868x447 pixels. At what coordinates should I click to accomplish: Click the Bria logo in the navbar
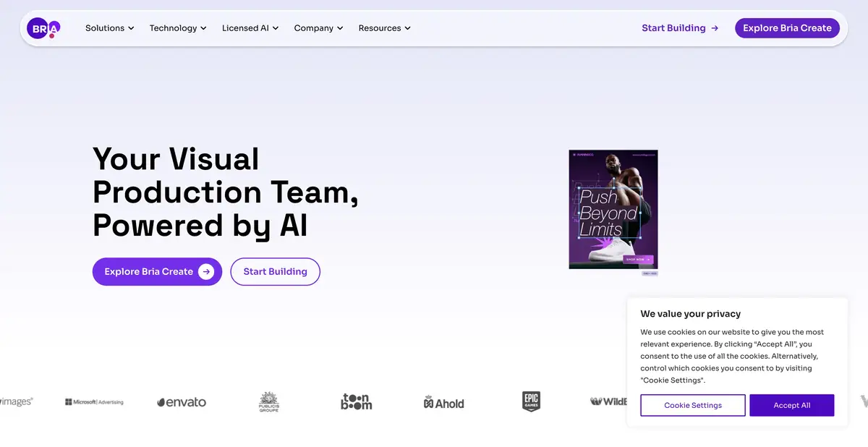[43, 28]
